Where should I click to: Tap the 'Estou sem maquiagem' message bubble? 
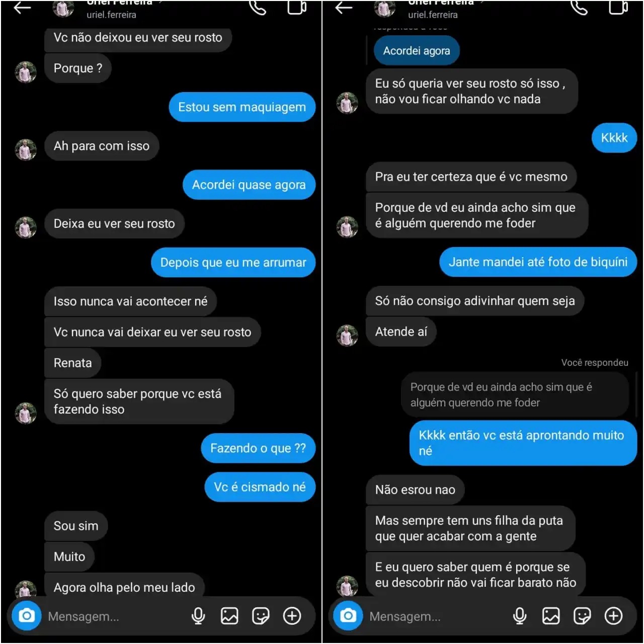coord(242,107)
